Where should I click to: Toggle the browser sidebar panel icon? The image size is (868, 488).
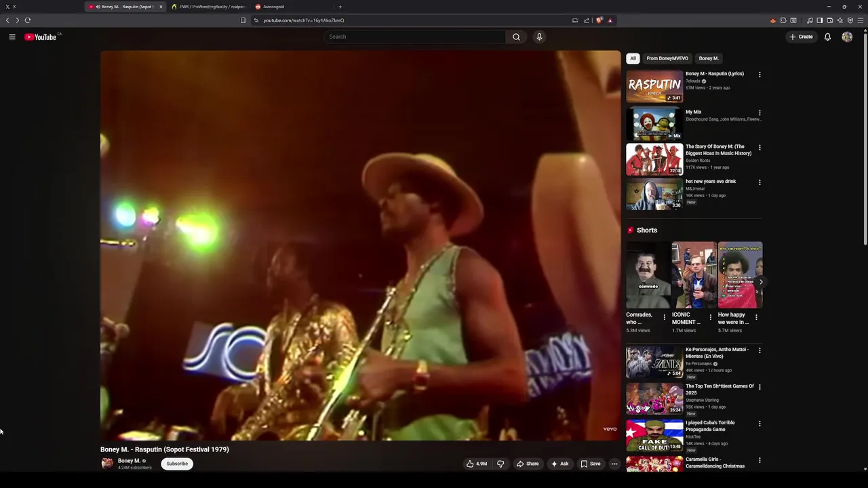(819, 20)
